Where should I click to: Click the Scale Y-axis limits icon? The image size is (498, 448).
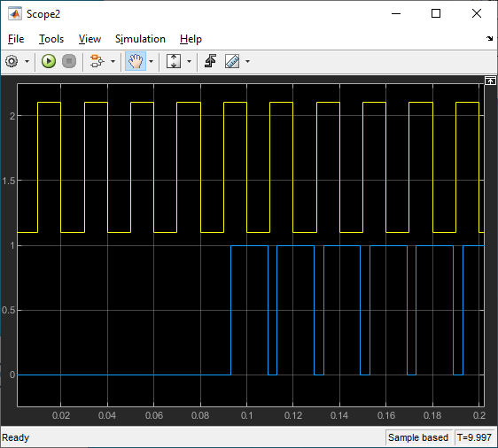174,61
